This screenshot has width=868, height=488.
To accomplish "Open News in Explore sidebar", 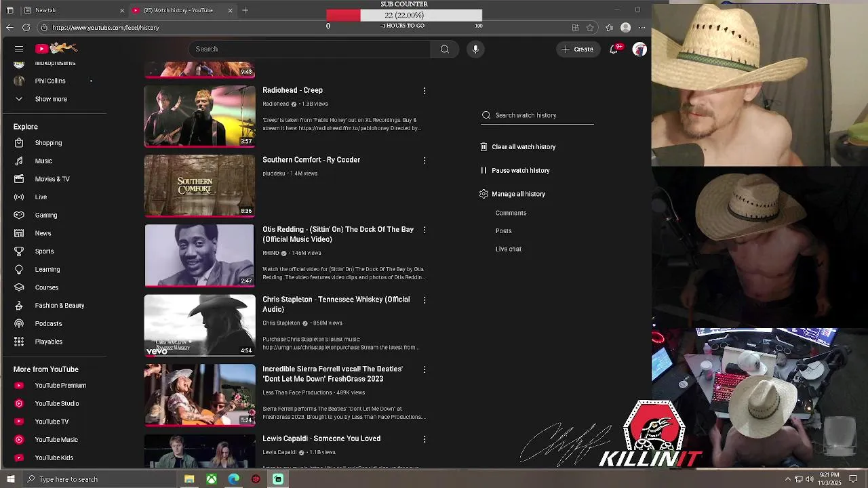I will (x=43, y=233).
